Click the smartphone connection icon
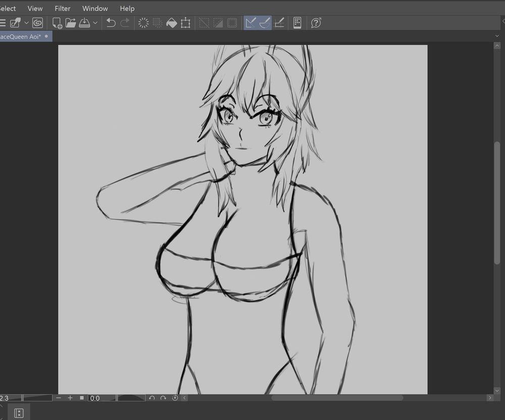The width and height of the screenshot is (505, 420). click(297, 23)
